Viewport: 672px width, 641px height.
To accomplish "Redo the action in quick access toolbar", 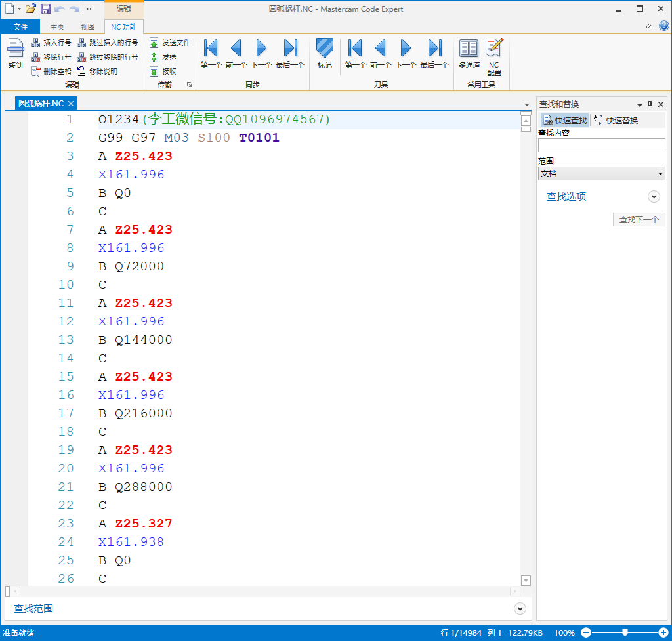I will tap(74, 9).
